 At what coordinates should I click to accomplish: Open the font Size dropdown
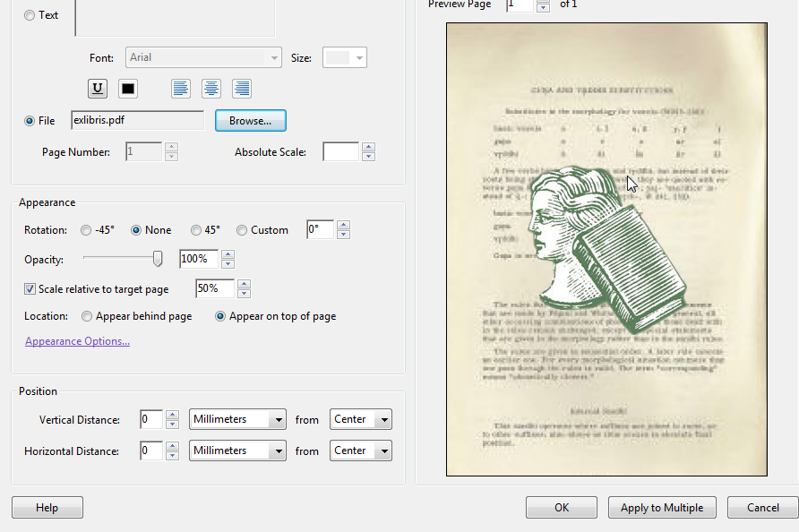tap(345, 57)
